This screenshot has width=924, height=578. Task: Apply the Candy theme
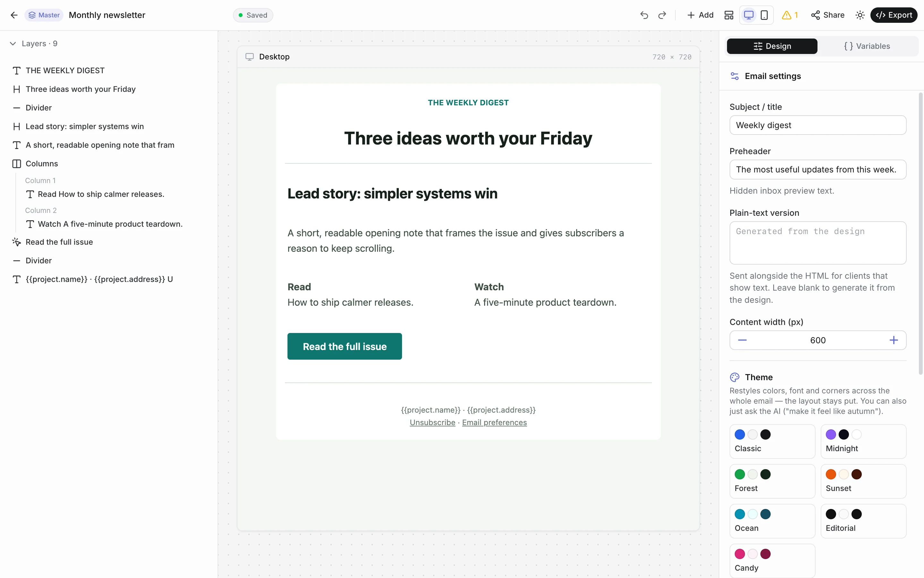[x=772, y=561]
